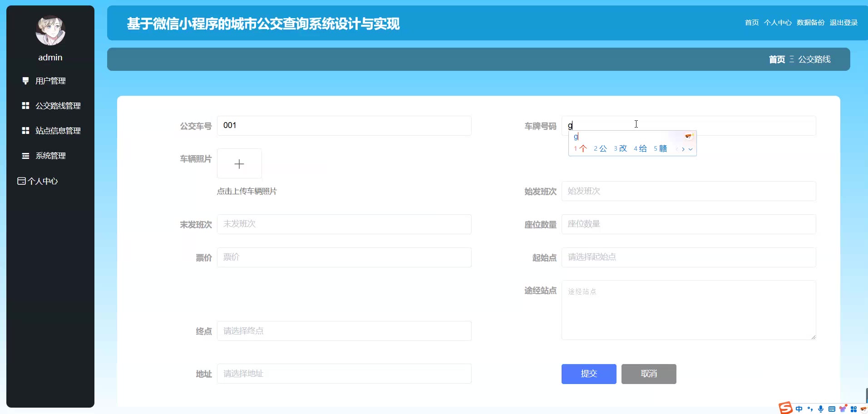Click the gray 取消 button
868x414 pixels.
point(648,374)
